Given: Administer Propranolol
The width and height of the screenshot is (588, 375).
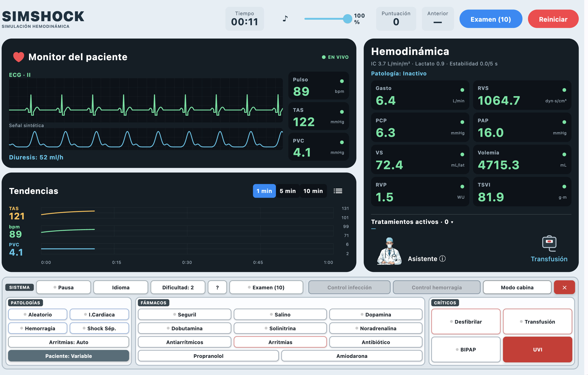Looking at the screenshot, I should (x=208, y=356).
